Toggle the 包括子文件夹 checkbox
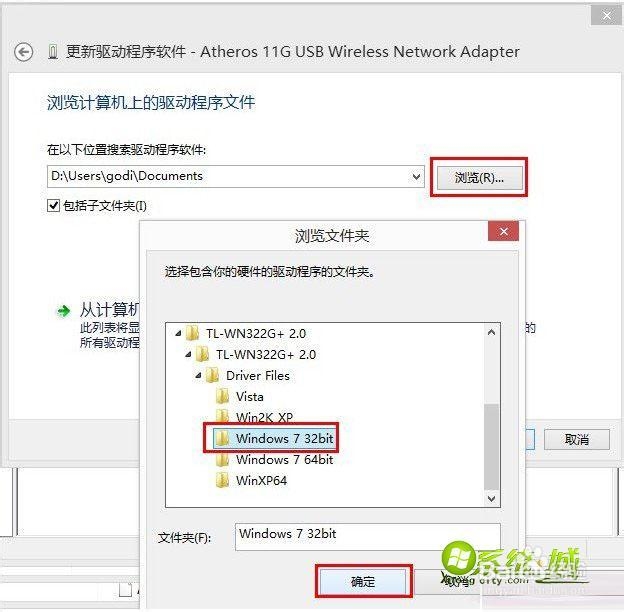624x612 pixels. (x=53, y=206)
